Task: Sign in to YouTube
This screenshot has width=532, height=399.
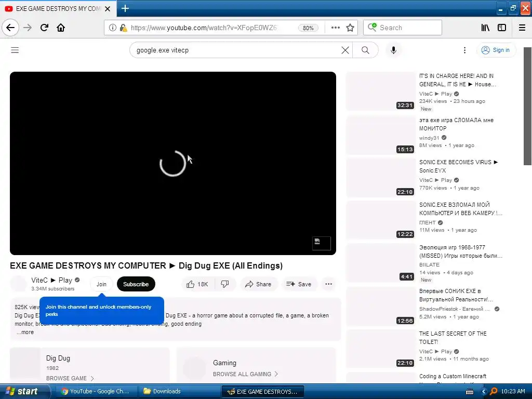Action: 496,50
